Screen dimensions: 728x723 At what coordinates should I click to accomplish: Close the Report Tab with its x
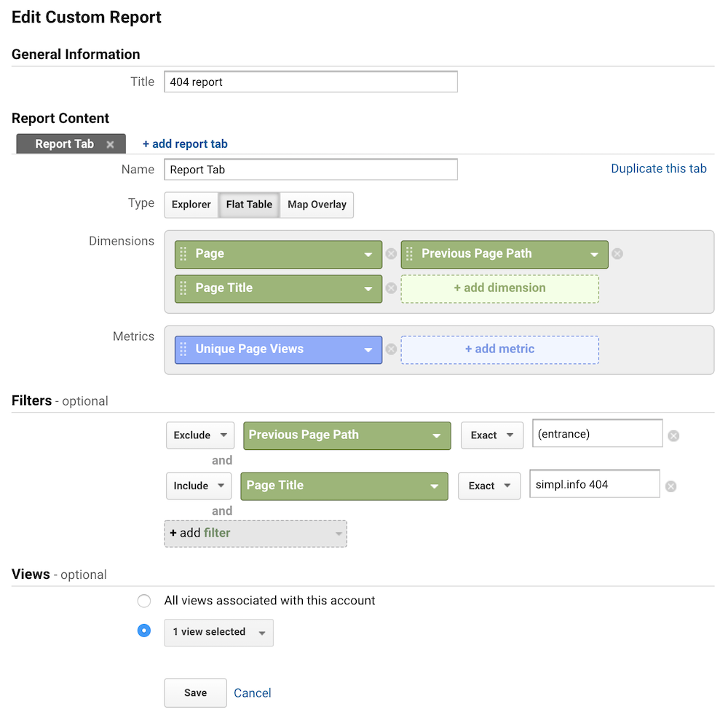click(111, 144)
